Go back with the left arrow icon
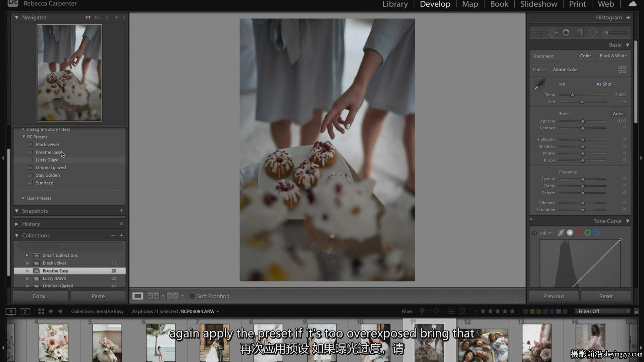 51,311
